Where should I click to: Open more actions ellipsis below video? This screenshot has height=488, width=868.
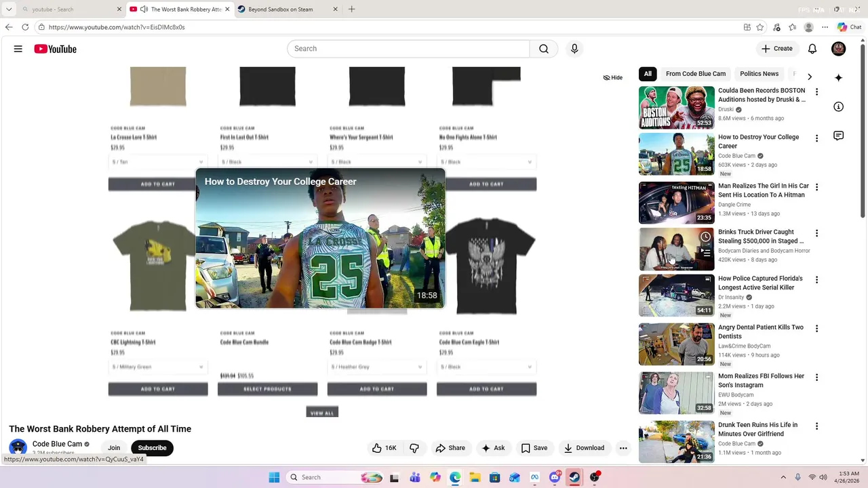point(623,448)
